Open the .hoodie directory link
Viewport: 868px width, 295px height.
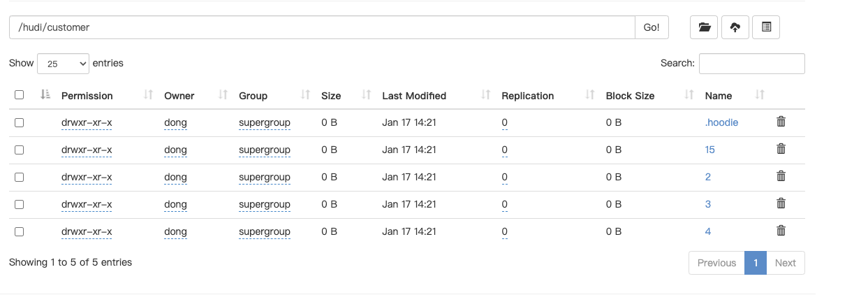pyautogui.click(x=721, y=122)
